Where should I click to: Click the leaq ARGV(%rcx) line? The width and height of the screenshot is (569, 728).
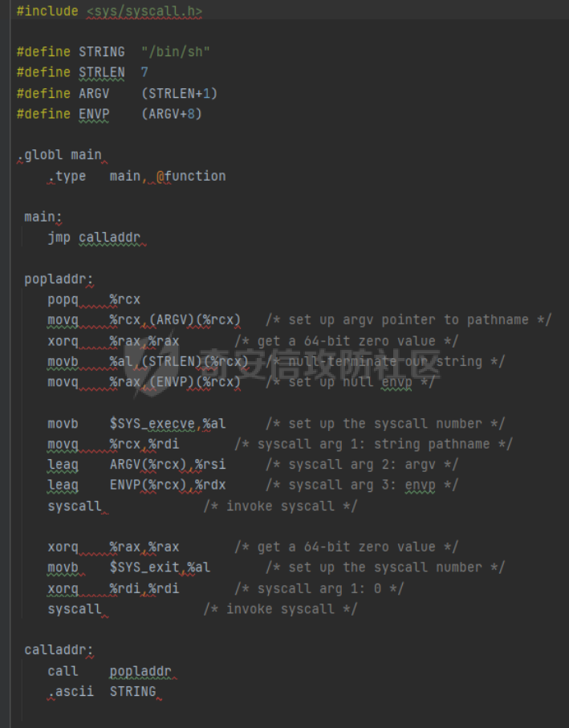point(136,464)
